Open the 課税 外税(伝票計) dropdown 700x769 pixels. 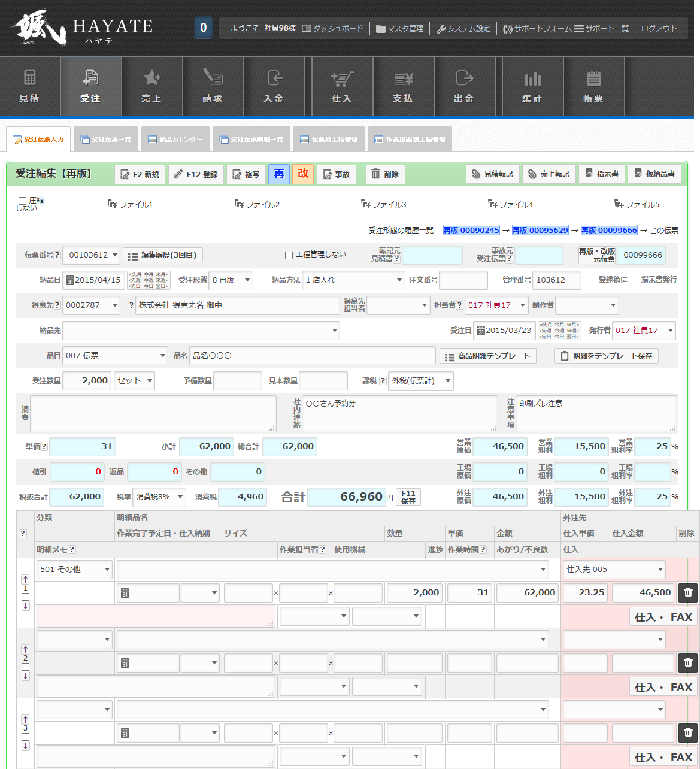click(421, 381)
